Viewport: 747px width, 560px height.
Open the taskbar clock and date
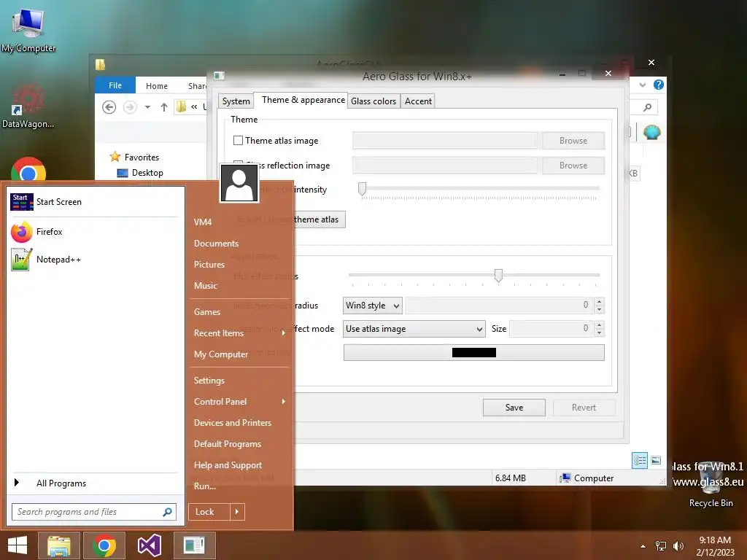(715, 546)
